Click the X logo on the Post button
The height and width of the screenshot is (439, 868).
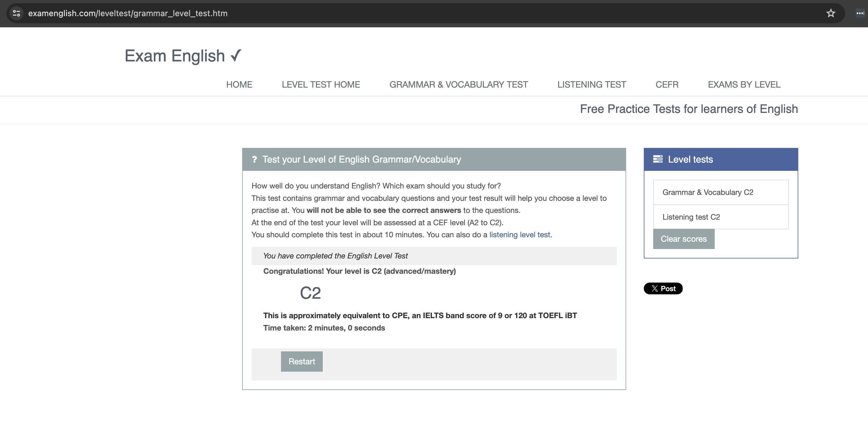(654, 288)
